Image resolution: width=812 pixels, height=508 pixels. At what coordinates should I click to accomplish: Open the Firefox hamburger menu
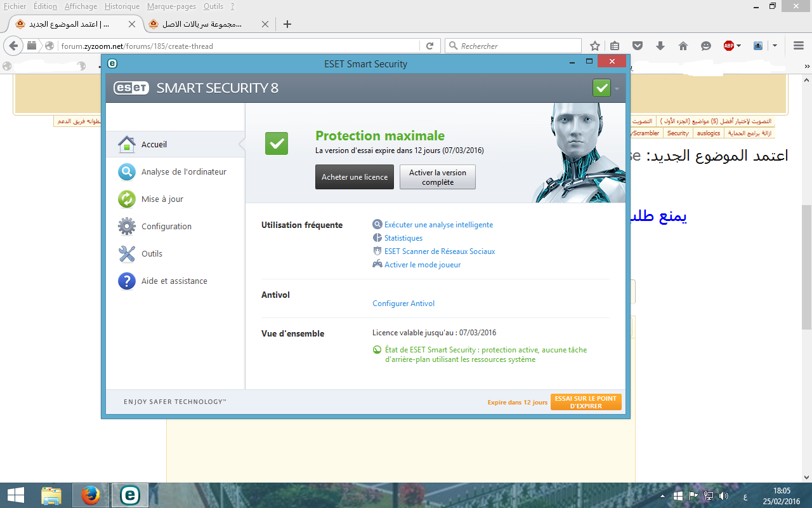coord(799,46)
